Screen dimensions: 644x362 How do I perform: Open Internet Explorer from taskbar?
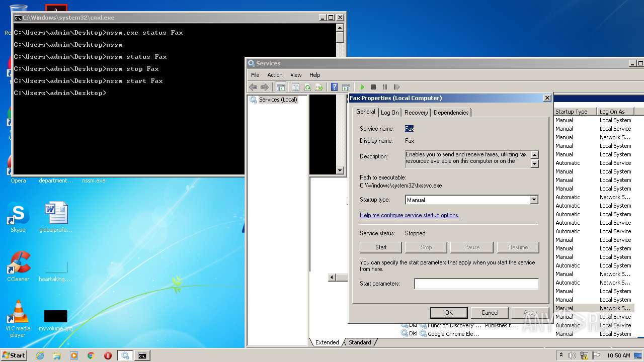coord(40,355)
